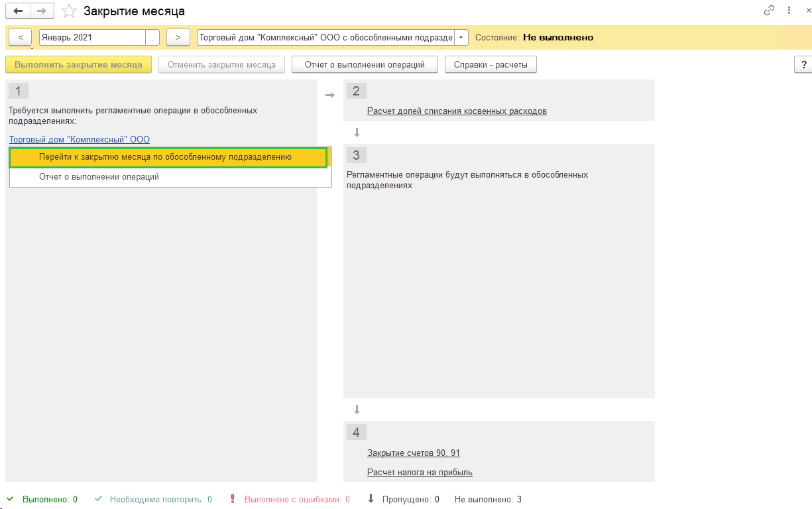The height and width of the screenshot is (509, 812).
Task: Click the forward navigation arrow
Action: pos(41,11)
